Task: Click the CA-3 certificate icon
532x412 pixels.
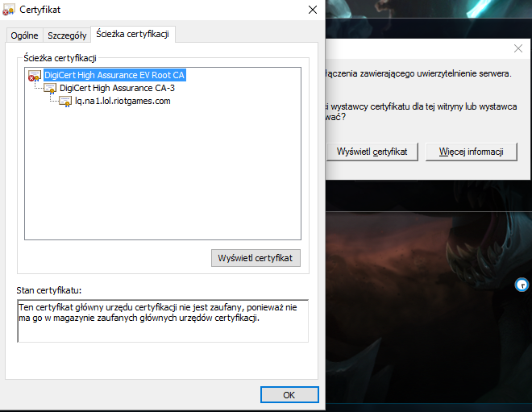Action: pos(50,89)
